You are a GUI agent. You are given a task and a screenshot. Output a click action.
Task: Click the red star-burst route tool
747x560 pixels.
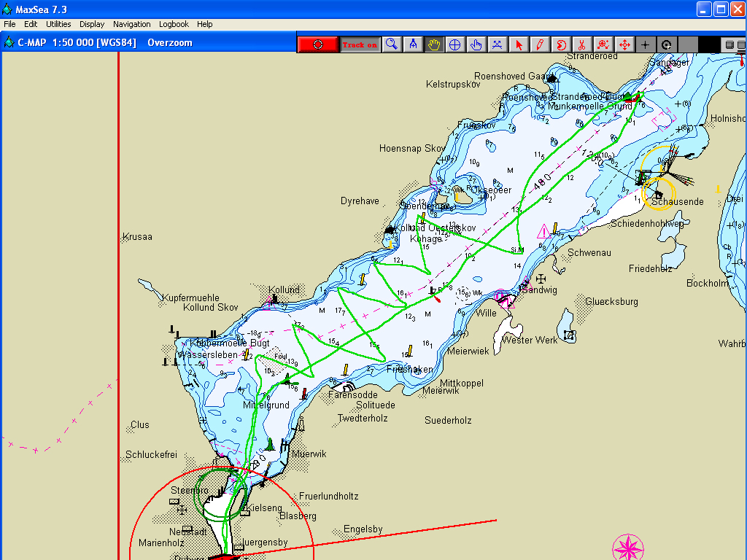(603, 44)
